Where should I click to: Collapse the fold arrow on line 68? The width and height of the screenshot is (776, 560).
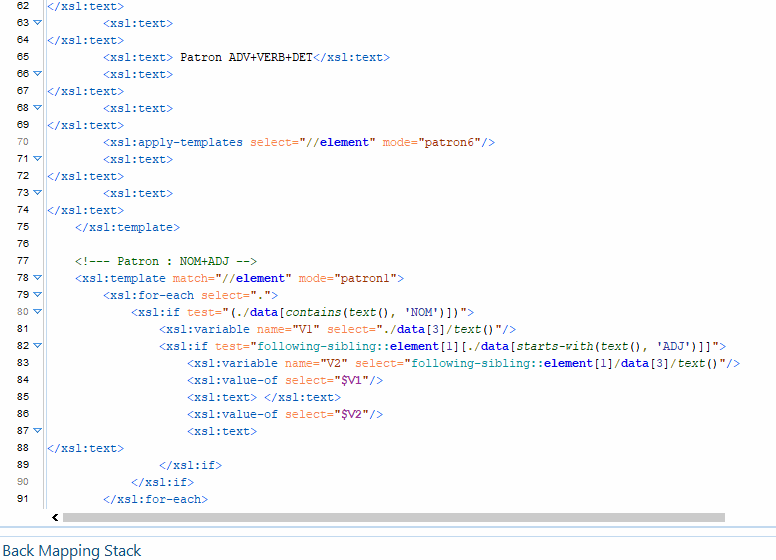coord(37,108)
